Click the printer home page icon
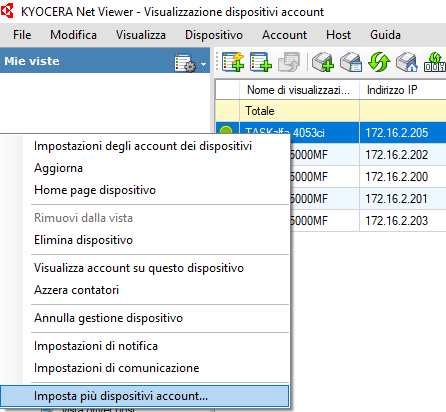This screenshot has width=446, height=412. pos(407,62)
